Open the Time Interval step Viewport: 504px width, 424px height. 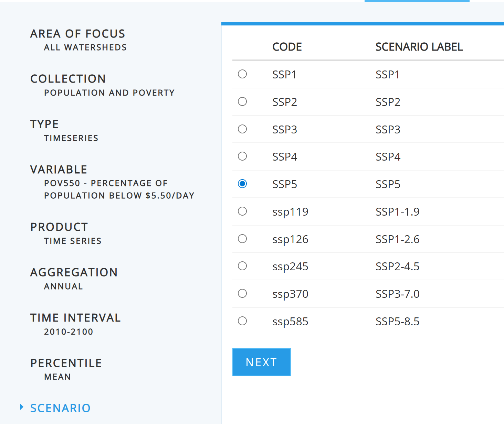click(75, 318)
